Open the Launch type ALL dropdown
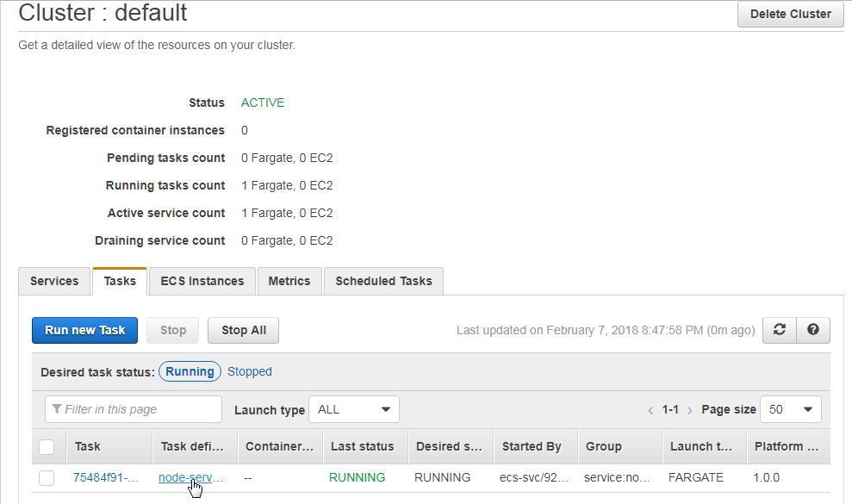Viewport: 852px width, 504px height. pos(354,409)
